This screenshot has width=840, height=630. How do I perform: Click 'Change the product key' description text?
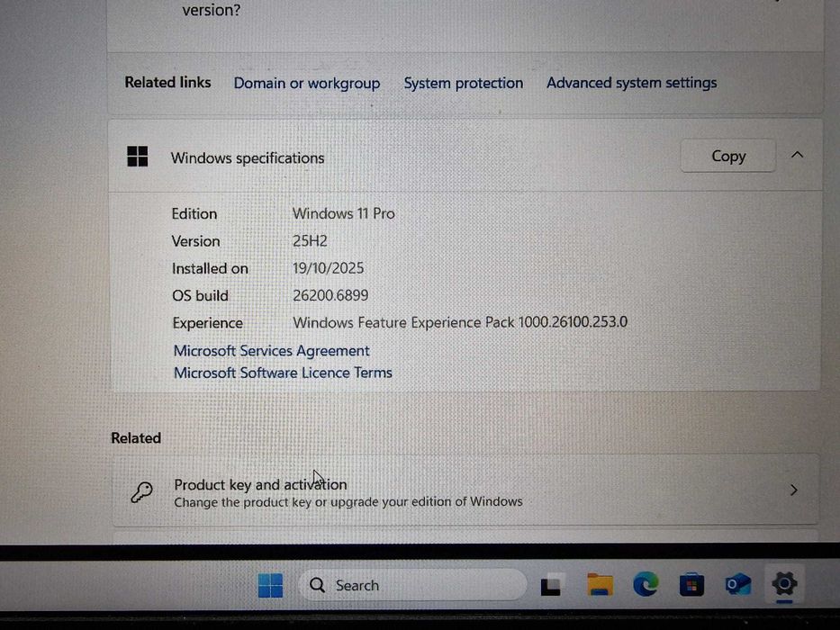348,502
